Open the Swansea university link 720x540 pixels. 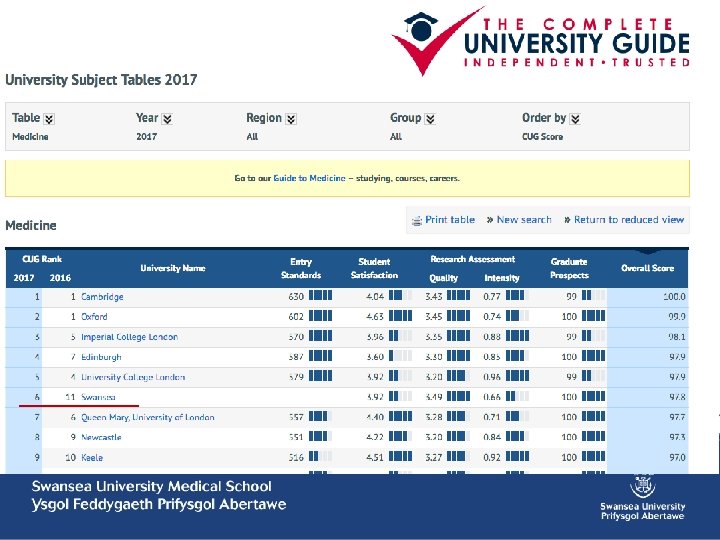tap(98, 397)
